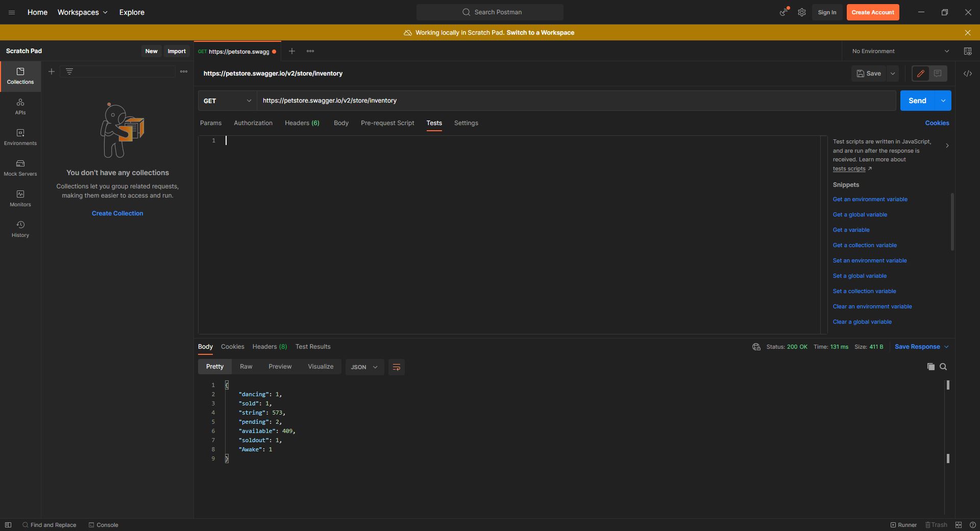Click the request URL input field

[576, 101]
